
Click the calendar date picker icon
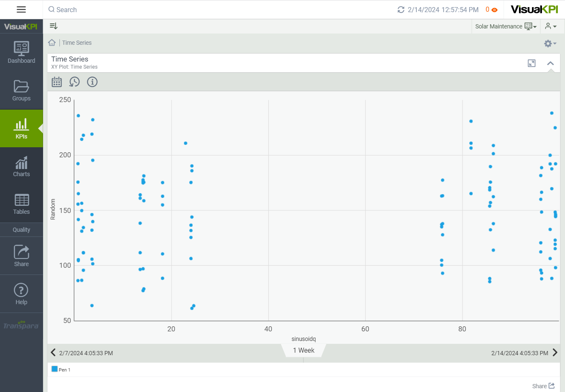[x=56, y=82]
